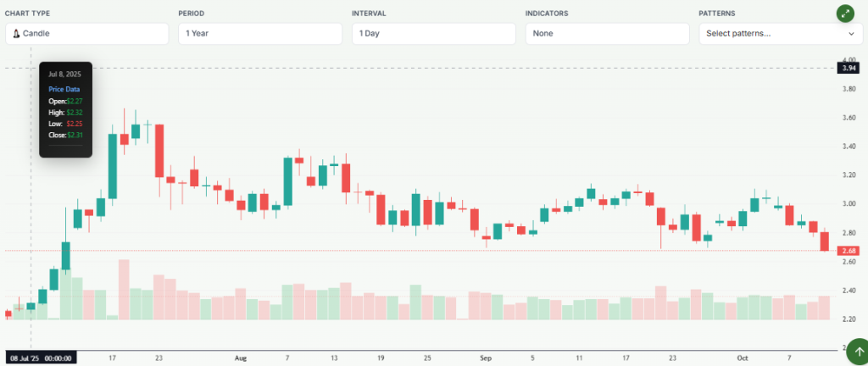The width and height of the screenshot is (868, 366).
Task: Click the tallest green candle in mid-July
Action: click(113, 166)
